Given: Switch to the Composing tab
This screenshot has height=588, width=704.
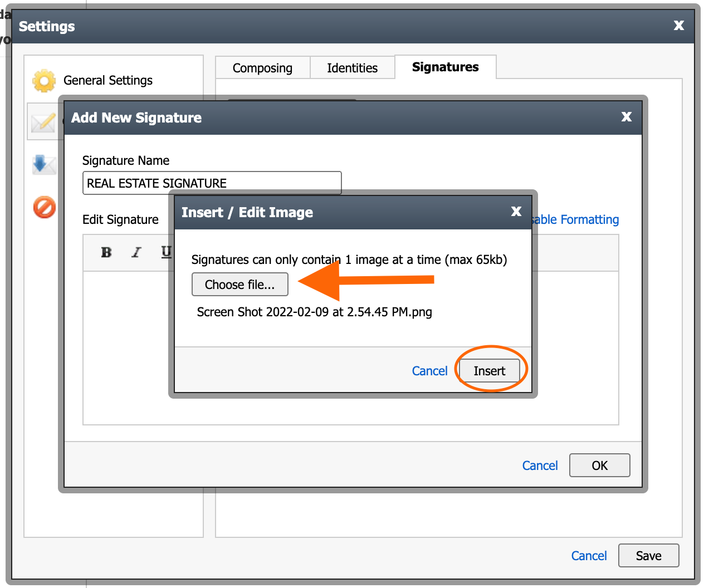Looking at the screenshot, I should [262, 67].
